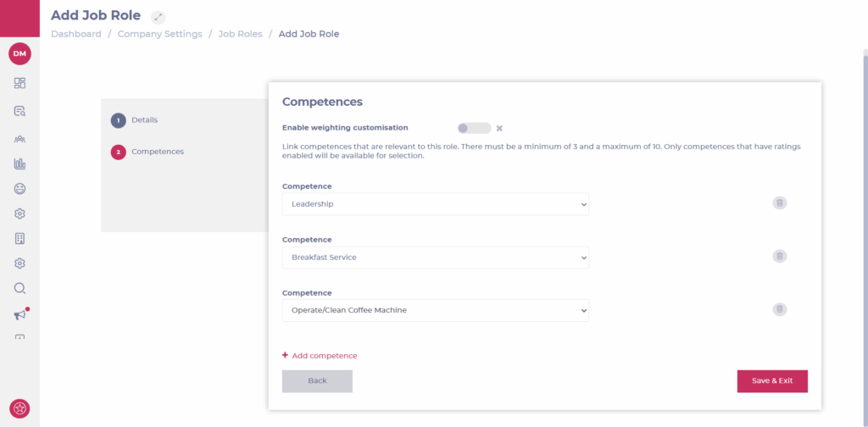
Task: Open the bar chart reports icon
Action: coord(20,164)
